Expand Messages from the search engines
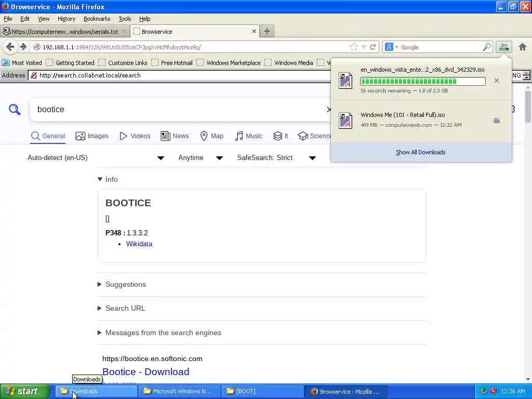The width and height of the screenshot is (532, 399). pos(159,332)
